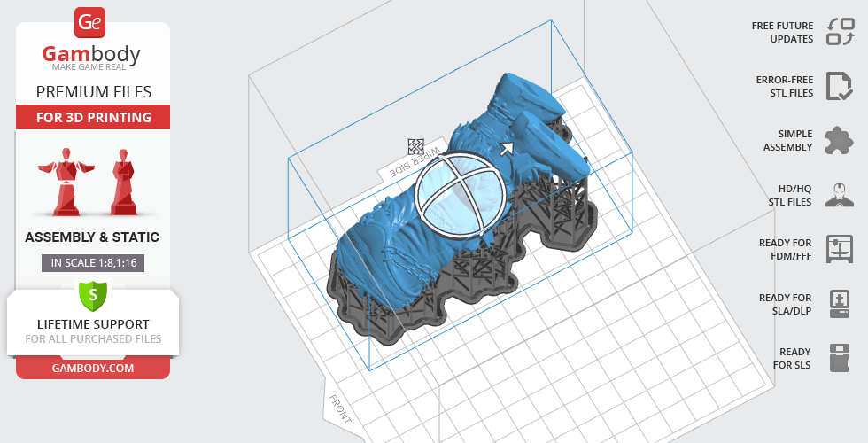This screenshot has width=868, height=443.
Task: Click the green Lifetime Support shield icon
Action: coord(92,292)
